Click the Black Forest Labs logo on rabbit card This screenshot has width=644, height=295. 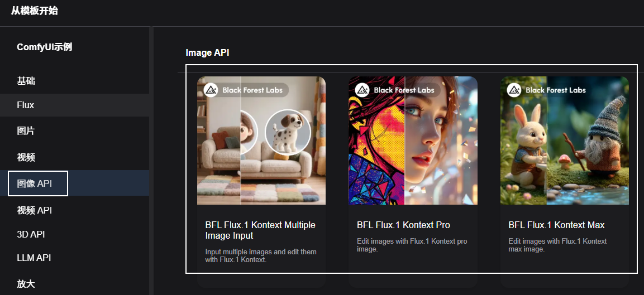[x=514, y=90]
